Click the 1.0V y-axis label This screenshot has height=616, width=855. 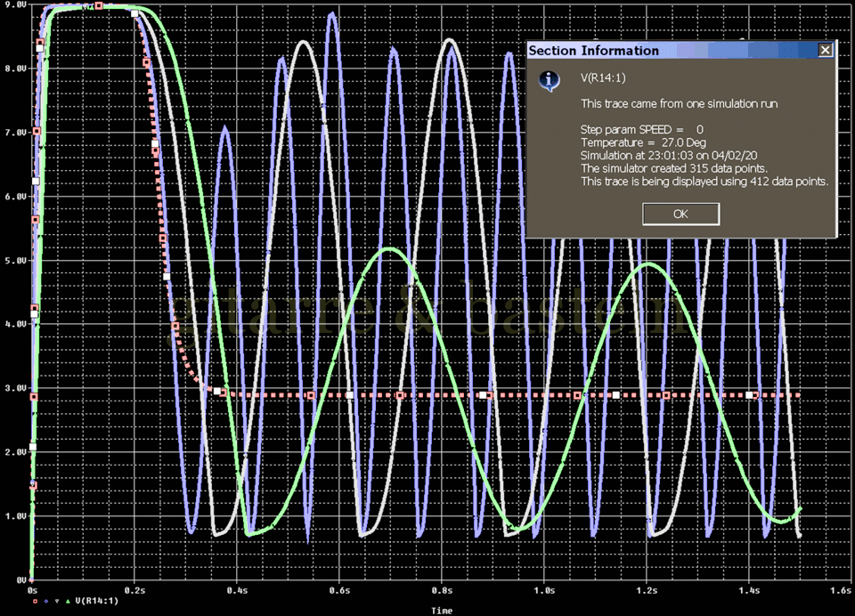(x=15, y=515)
